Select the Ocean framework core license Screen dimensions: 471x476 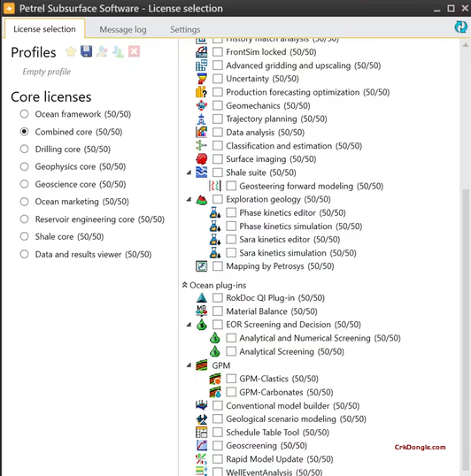pos(24,114)
